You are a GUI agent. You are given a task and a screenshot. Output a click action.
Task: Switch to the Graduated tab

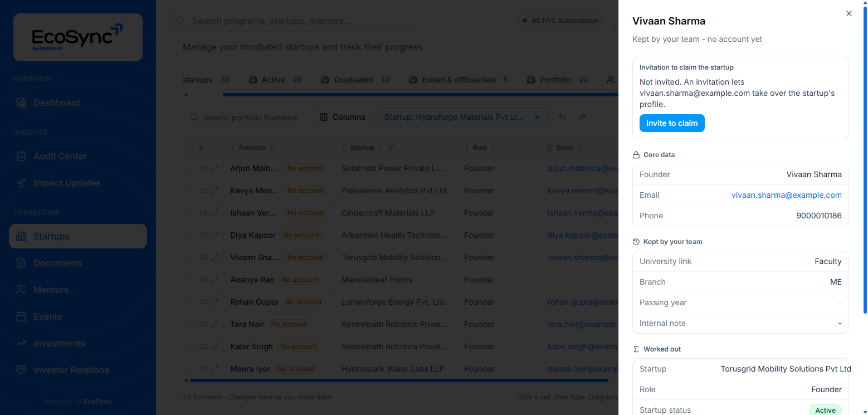click(356, 80)
